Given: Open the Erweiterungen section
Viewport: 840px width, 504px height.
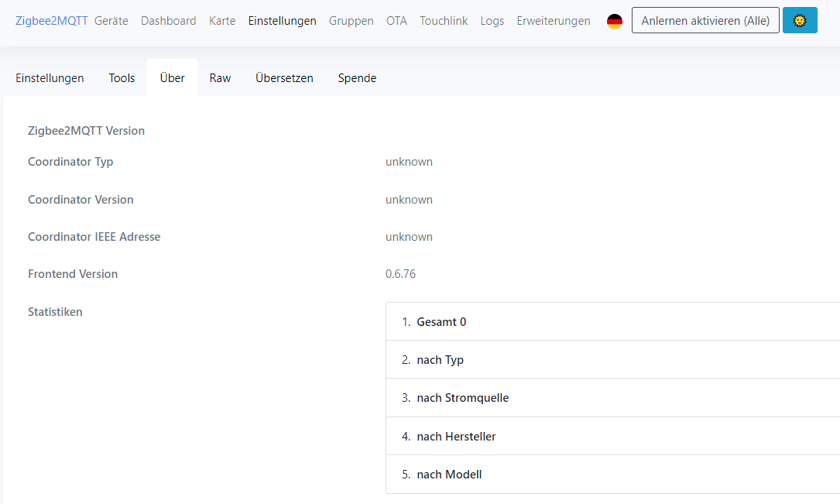Looking at the screenshot, I should click(553, 21).
